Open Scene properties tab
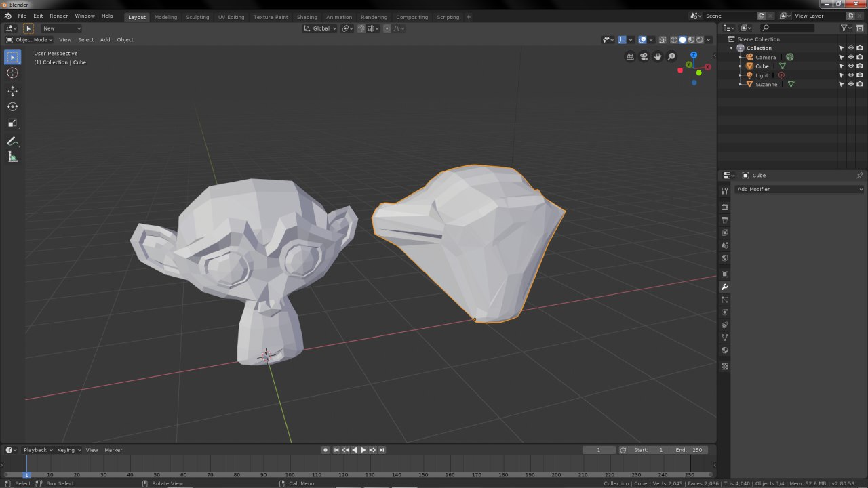868x488 pixels. (x=724, y=245)
